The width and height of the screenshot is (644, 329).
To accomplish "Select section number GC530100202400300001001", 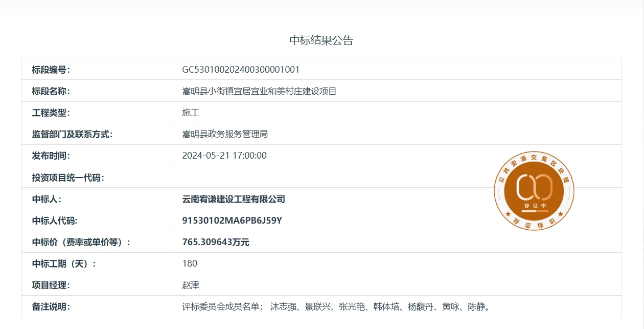I will pyautogui.click(x=241, y=70).
